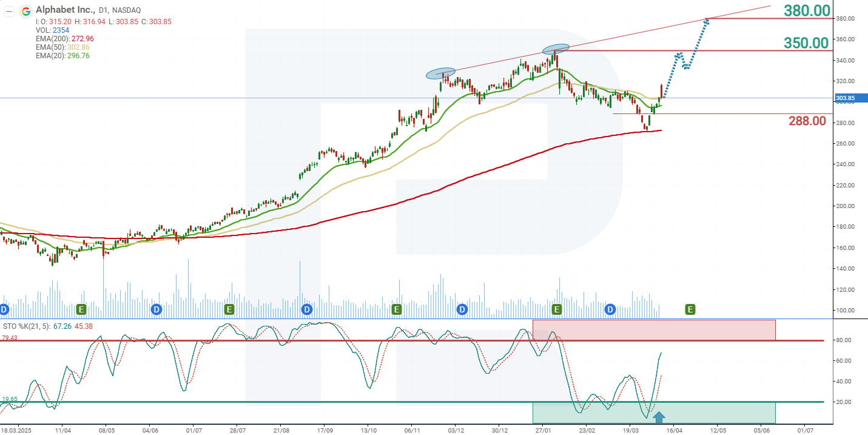
Task: Click the Google logo beside Alphabet Inc.
Action: (x=27, y=10)
